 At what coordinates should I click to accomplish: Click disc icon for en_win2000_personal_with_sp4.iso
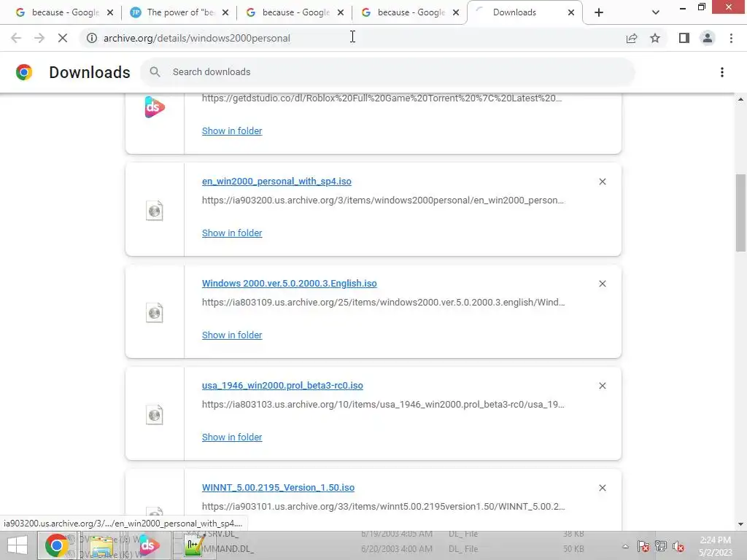coord(155,211)
